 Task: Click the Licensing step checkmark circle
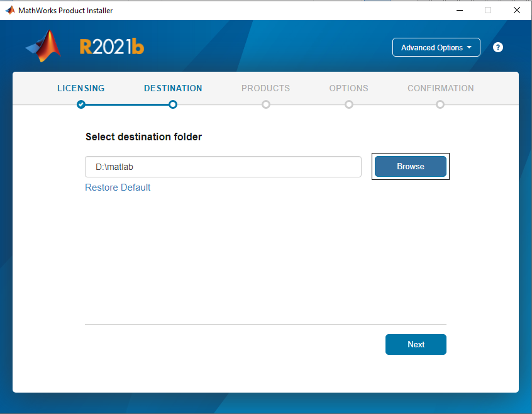pos(81,104)
